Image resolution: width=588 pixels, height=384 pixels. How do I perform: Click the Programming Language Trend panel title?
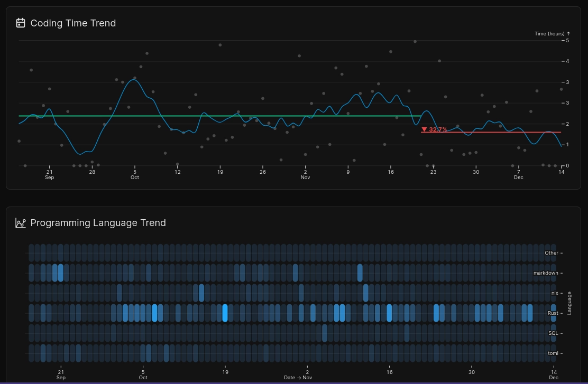point(98,223)
